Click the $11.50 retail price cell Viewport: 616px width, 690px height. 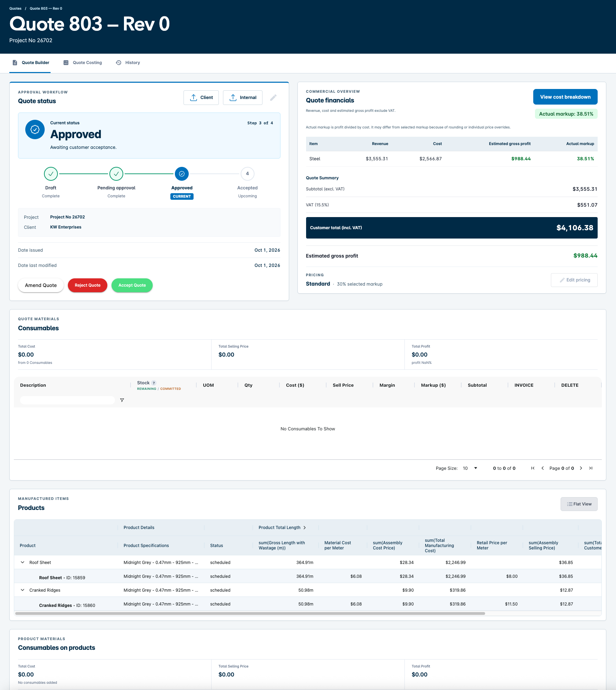(x=511, y=604)
